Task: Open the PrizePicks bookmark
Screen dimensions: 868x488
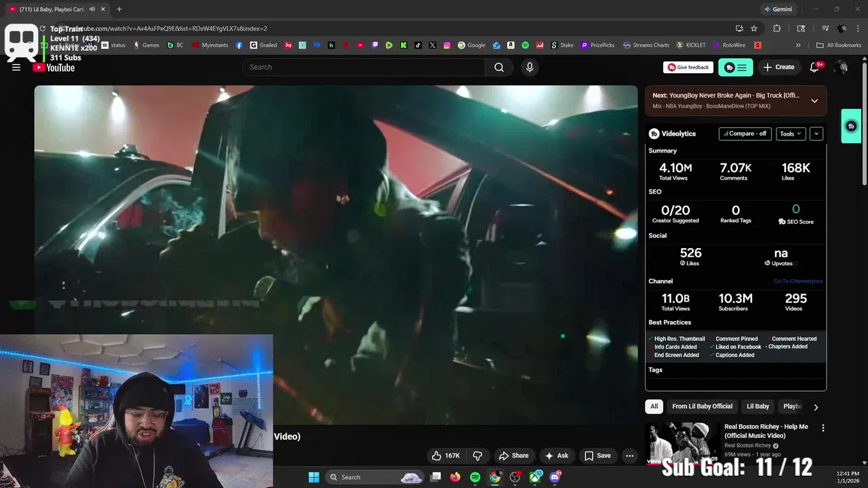Action: tap(597, 45)
